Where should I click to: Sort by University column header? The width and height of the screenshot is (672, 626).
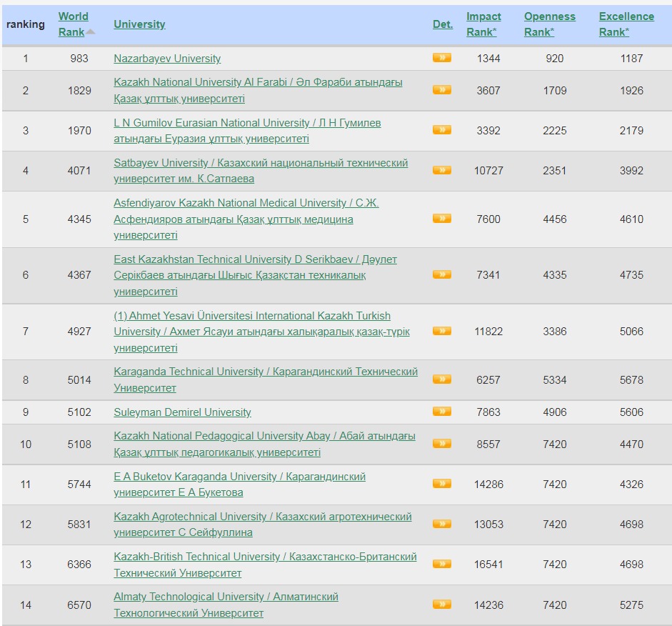pos(139,24)
